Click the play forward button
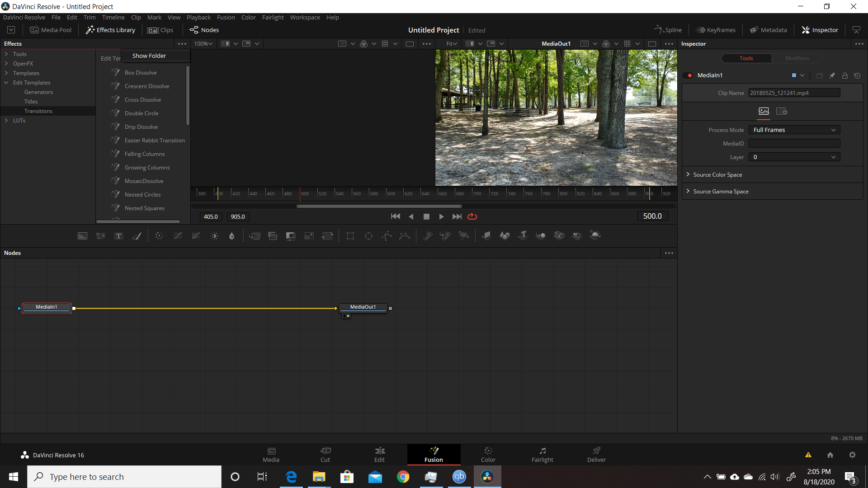868x488 pixels. pos(441,216)
